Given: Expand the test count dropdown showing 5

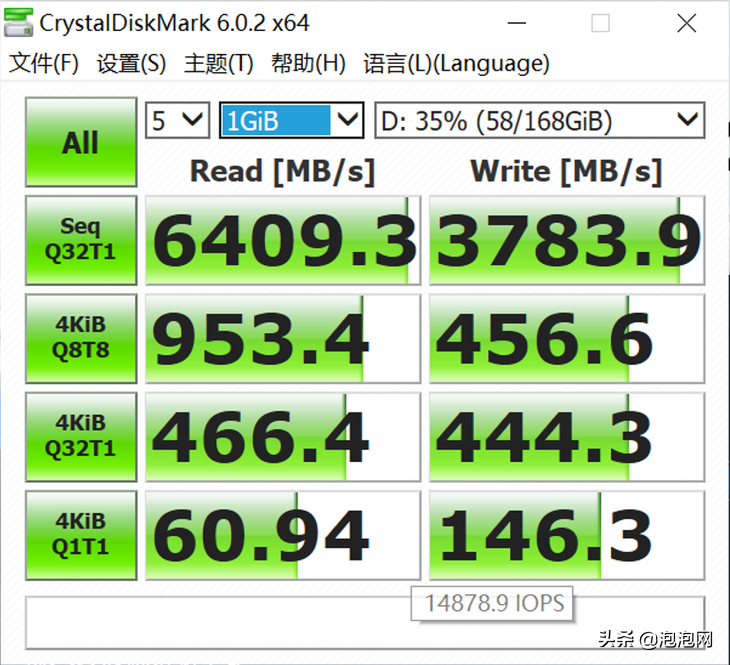Looking at the screenshot, I should tap(177, 120).
